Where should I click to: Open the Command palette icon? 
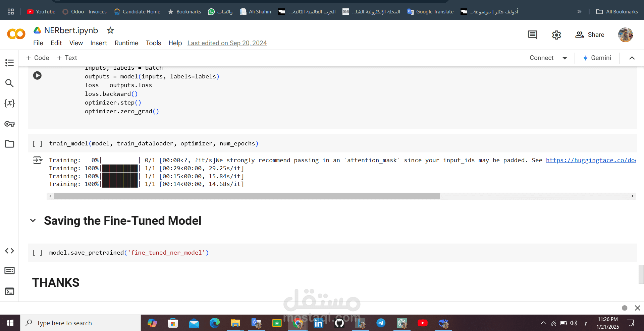coord(9,270)
